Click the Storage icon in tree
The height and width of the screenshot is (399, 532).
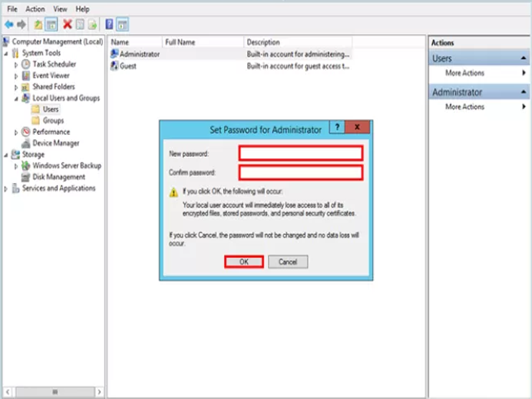(x=15, y=154)
